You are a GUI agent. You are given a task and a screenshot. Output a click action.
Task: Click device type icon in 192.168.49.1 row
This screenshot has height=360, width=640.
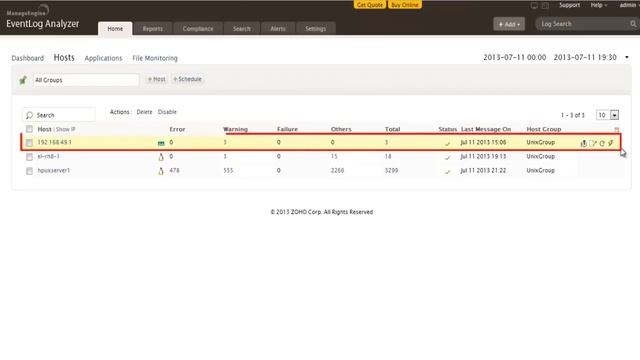(161, 143)
